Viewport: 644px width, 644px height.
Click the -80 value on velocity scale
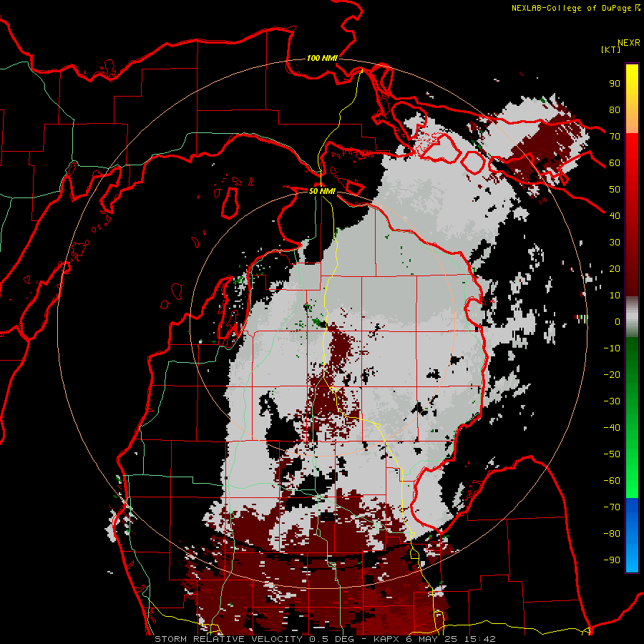pos(612,534)
